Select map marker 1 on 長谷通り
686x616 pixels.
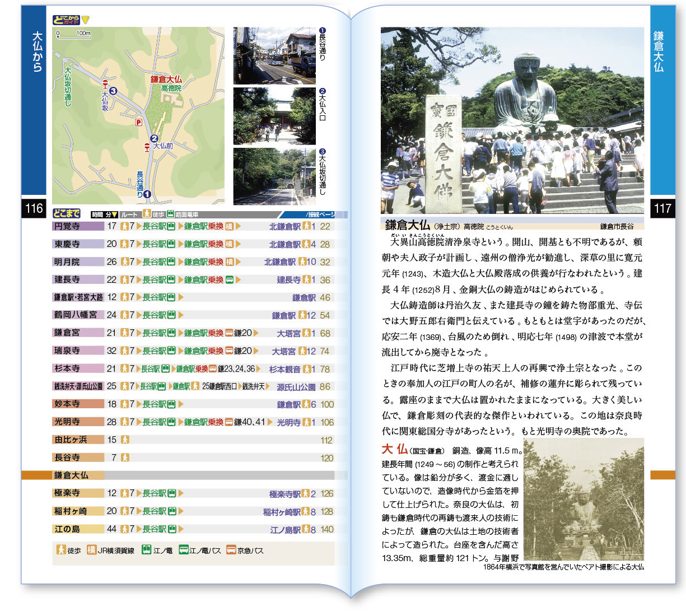click(147, 194)
